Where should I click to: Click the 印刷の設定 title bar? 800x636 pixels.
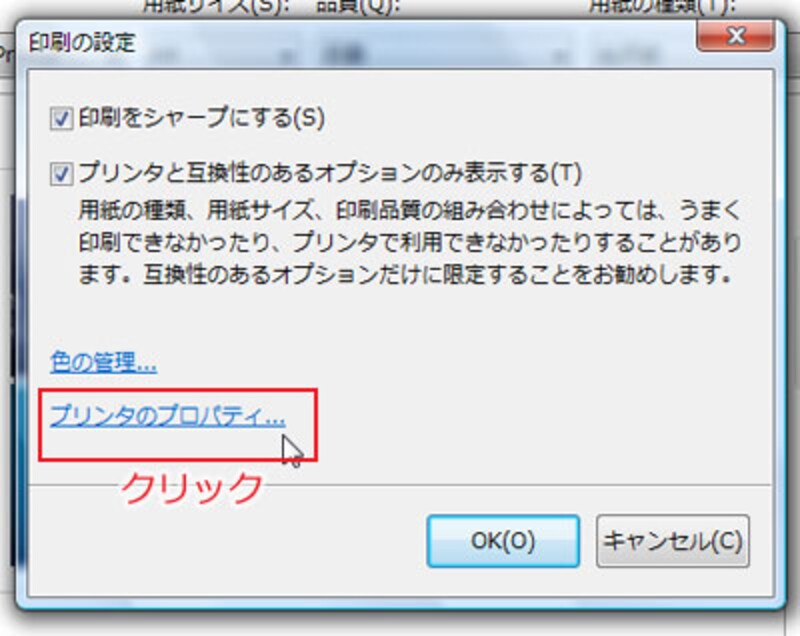(357, 43)
